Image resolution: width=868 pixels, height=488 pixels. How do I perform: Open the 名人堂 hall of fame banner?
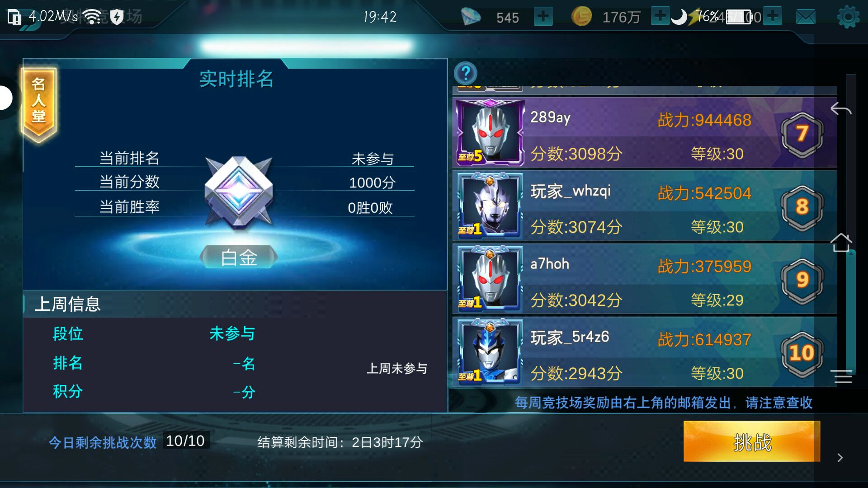38,104
